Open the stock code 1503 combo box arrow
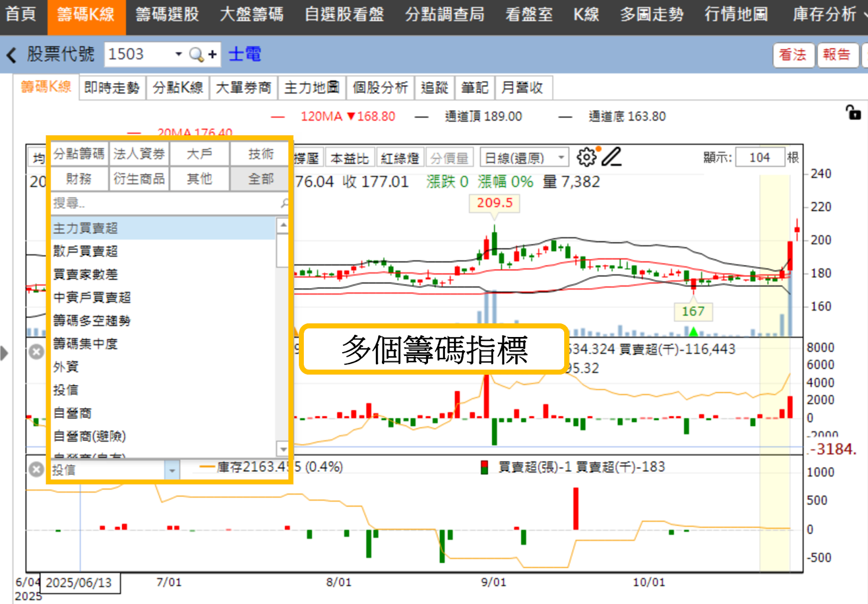 [x=178, y=54]
